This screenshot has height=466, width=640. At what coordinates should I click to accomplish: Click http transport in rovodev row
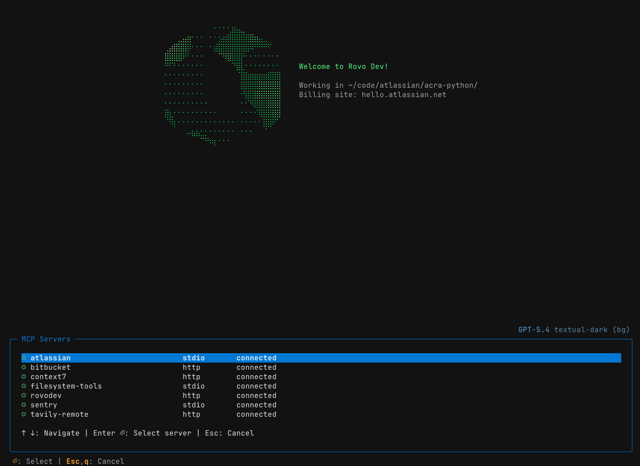click(x=191, y=395)
